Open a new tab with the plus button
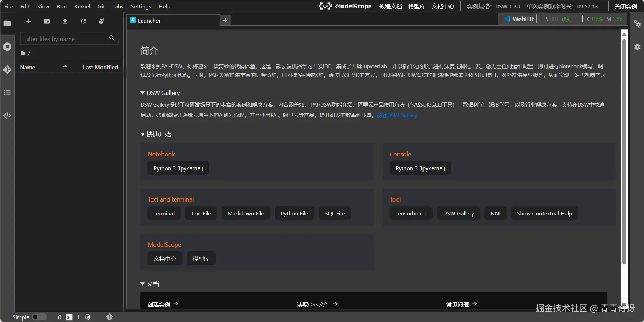Screen dimensions: 644x322 225,21
